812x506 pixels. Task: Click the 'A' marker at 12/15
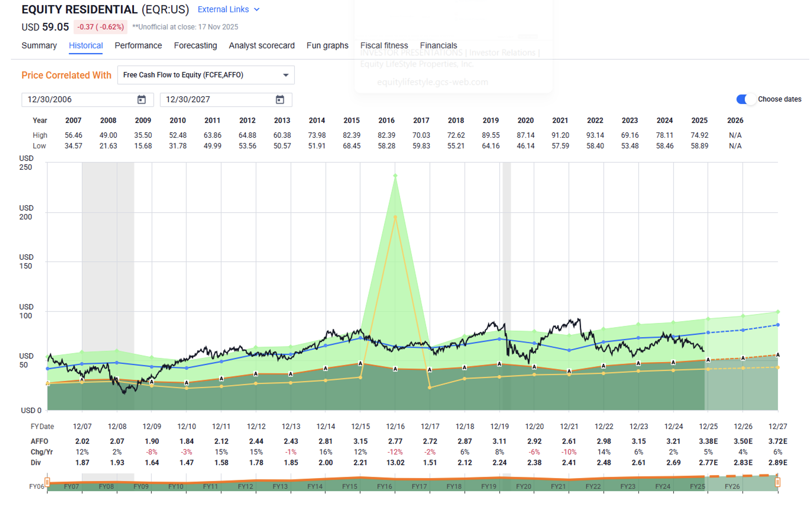360,364
